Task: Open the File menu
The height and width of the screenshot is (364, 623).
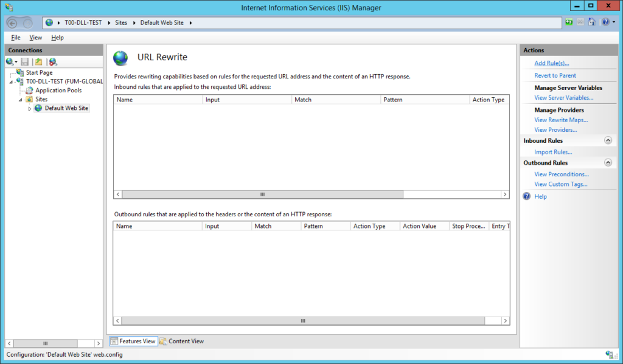Action: click(x=16, y=37)
